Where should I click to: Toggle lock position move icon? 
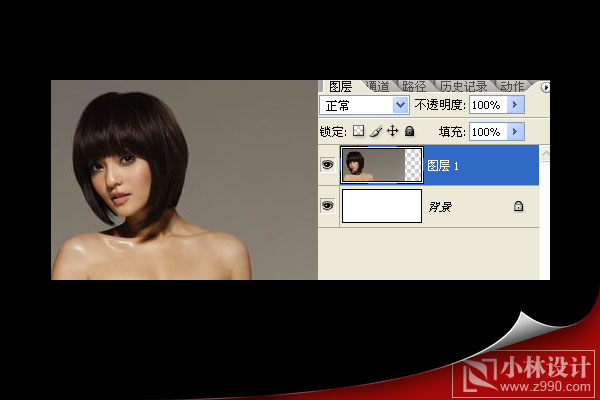click(x=393, y=131)
